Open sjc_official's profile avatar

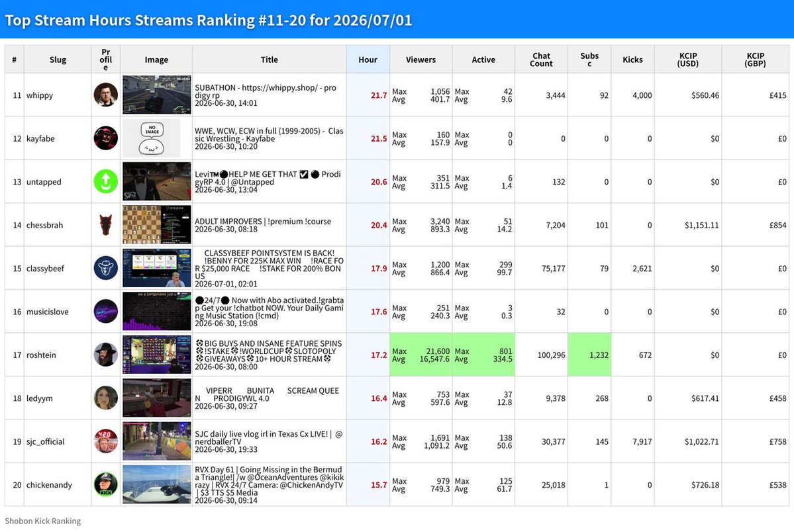pos(106,441)
